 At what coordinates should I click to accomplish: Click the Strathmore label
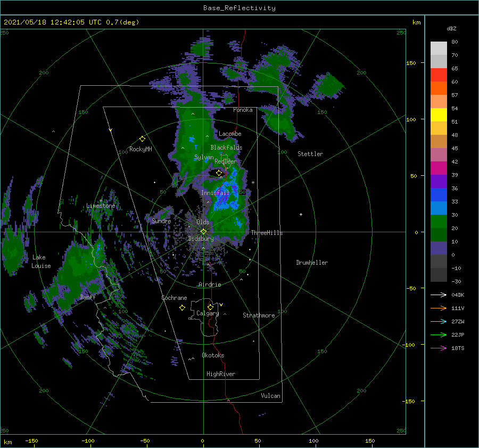click(x=259, y=315)
